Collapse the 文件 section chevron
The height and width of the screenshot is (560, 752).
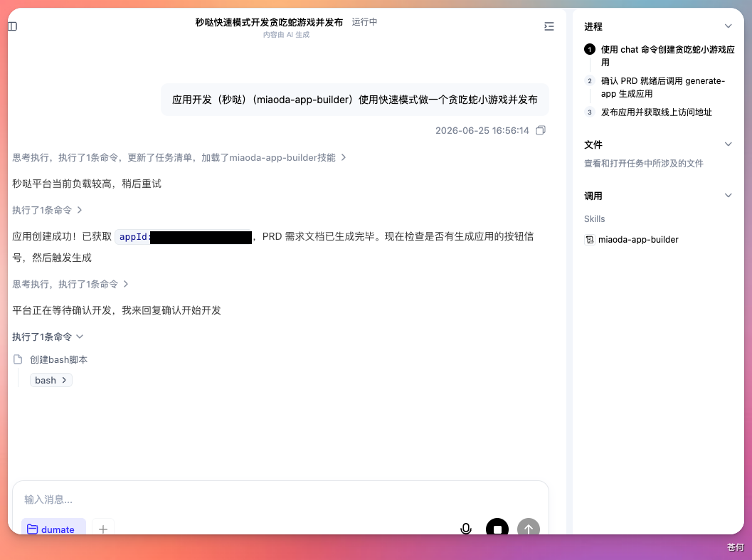pyautogui.click(x=728, y=144)
